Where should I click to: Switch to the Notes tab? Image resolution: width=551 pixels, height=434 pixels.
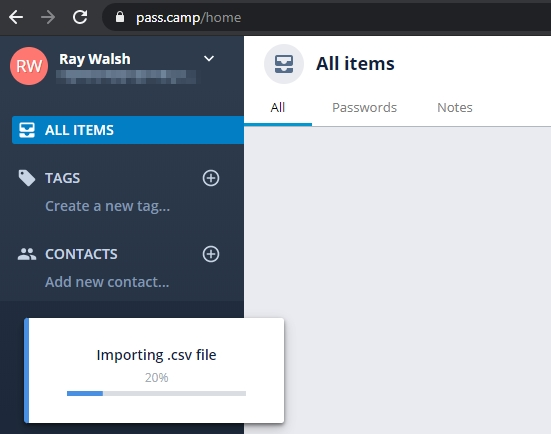(455, 108)
